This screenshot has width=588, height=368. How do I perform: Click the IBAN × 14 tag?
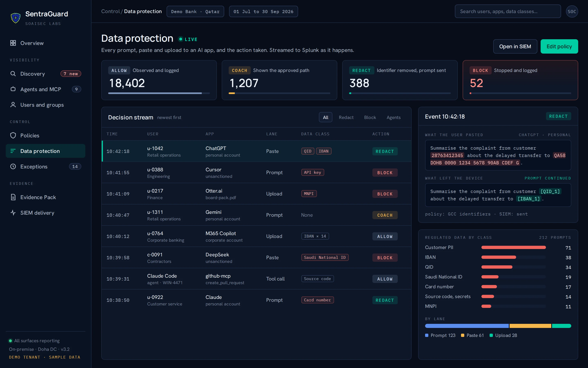(315, 236)
